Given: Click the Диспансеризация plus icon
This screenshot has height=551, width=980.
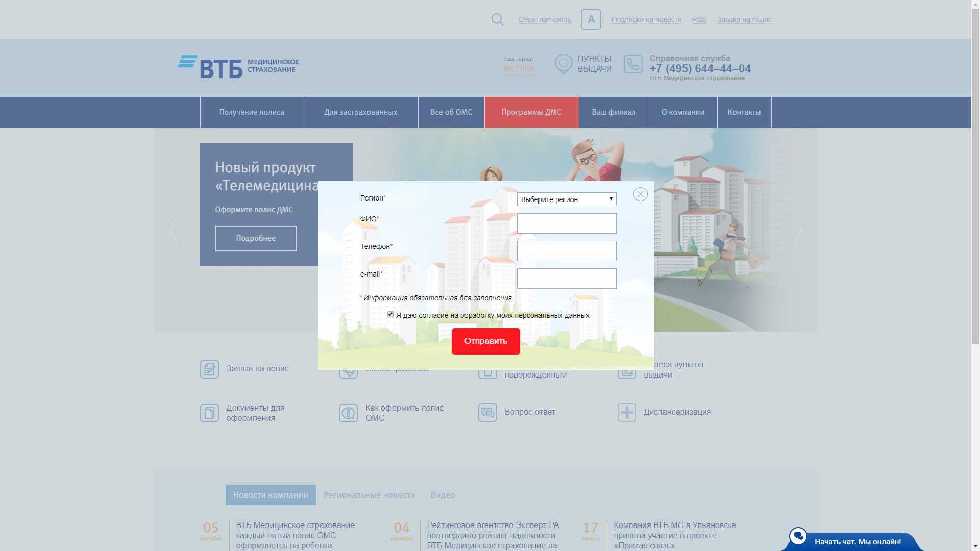Looking at the screenshot, I should coord(627,412).
